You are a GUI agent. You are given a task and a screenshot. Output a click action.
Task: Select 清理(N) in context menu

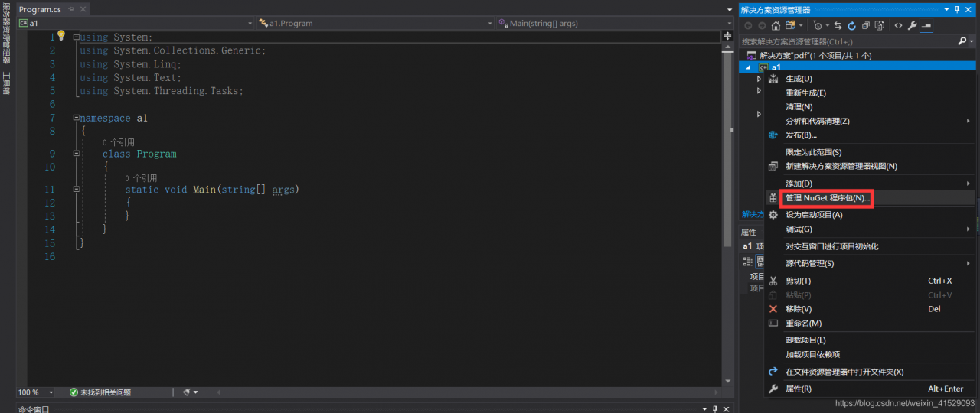tap(871, 107)
